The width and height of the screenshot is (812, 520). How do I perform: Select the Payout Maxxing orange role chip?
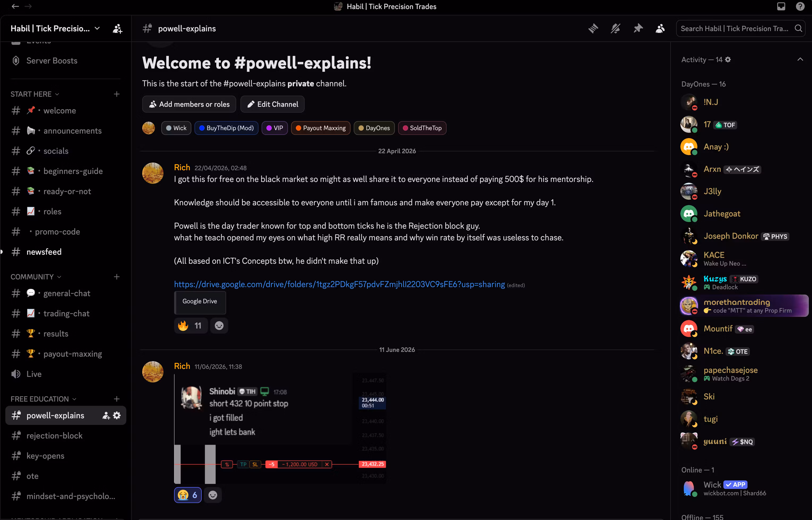[321, 128]
